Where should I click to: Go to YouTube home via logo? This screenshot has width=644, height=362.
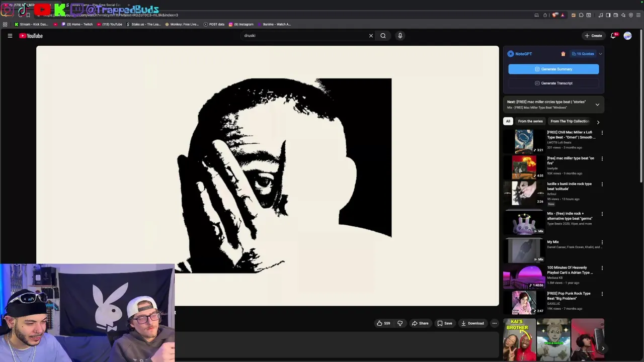[x=31, y=36]
